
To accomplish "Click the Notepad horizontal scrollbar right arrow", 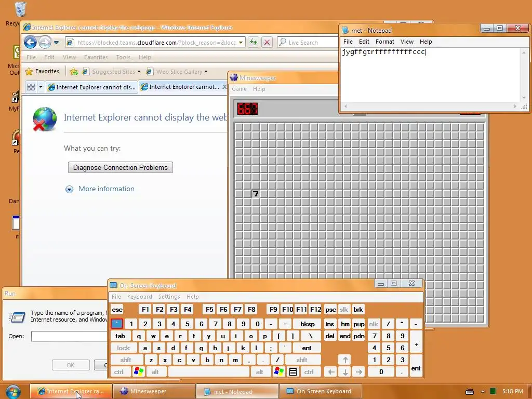I will (x=515, y=106).
